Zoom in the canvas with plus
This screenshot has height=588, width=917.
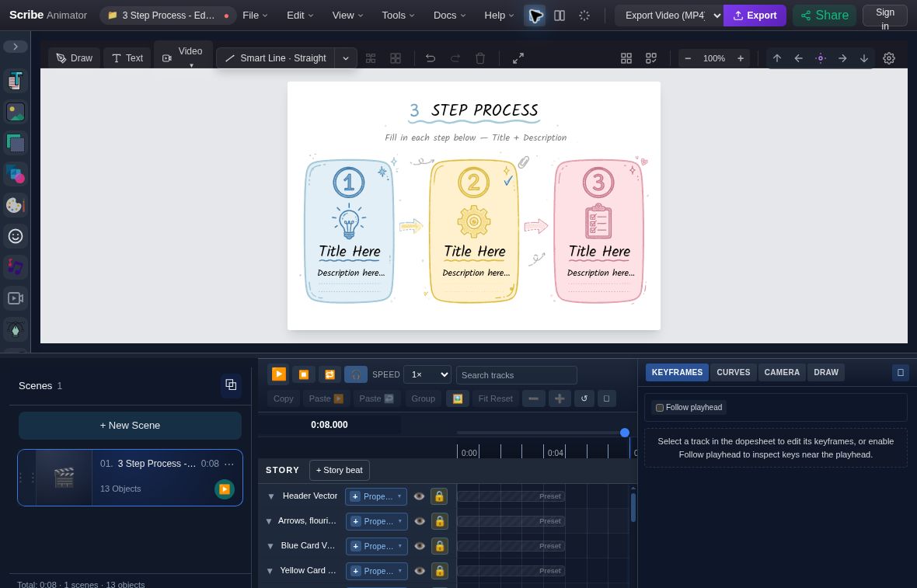pos(741,57)
